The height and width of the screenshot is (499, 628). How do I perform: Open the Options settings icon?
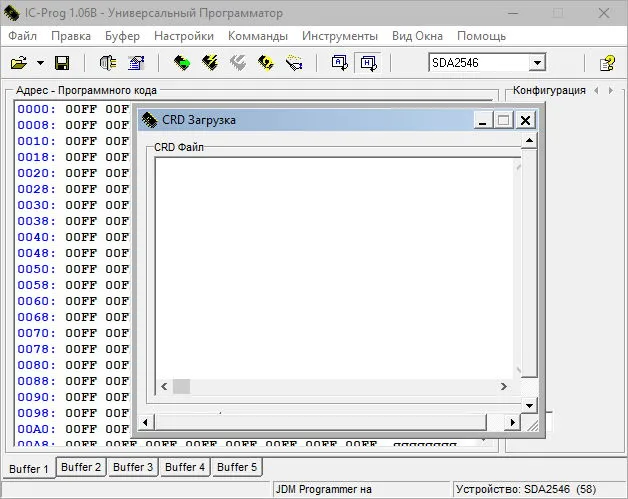136,63
